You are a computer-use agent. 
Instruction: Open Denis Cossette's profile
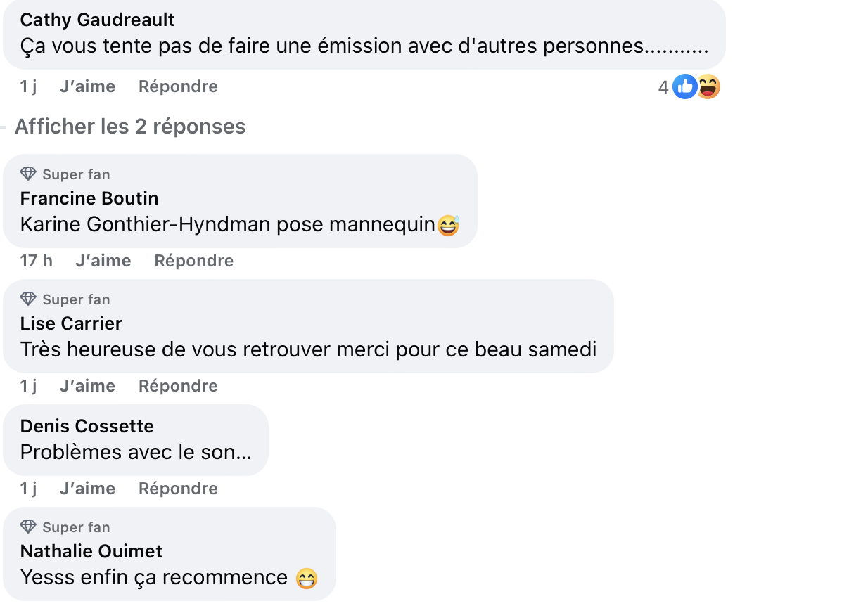coord(86,425)
